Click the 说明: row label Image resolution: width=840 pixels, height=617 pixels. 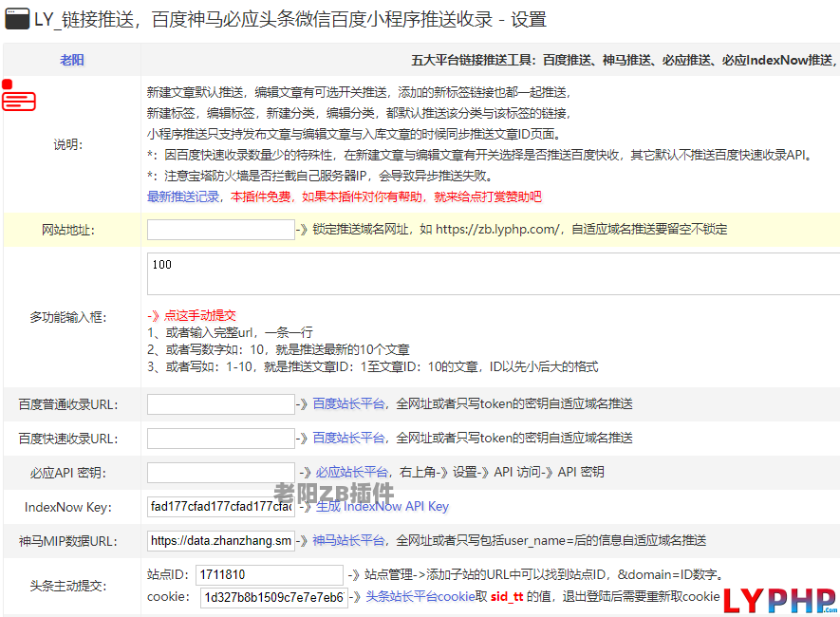[x=68, y=144]
